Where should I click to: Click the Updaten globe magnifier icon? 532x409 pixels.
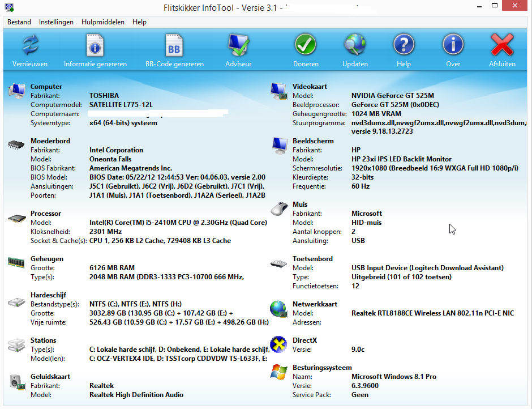click(355, 45)
